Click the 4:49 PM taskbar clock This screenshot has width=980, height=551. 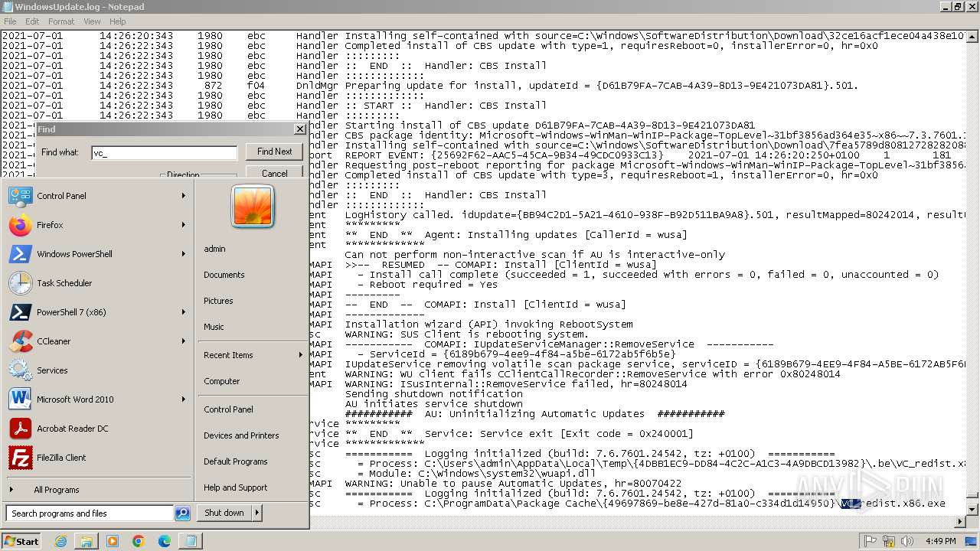(940, 541)
